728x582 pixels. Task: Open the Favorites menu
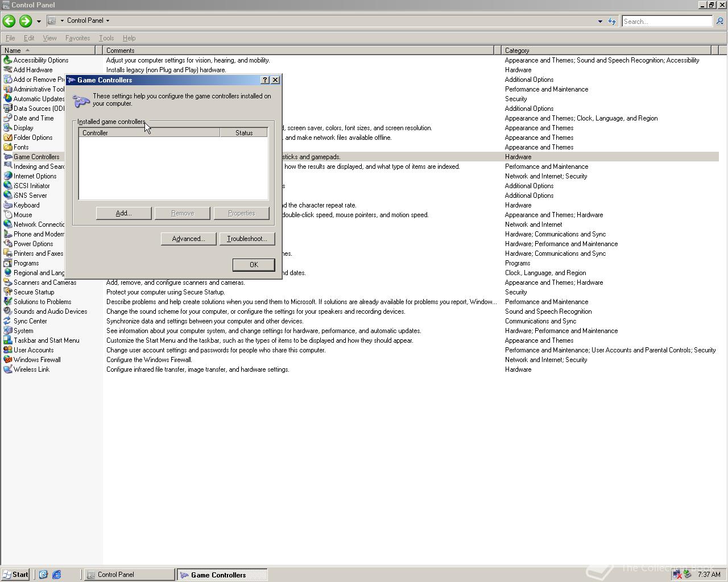pos(77,38)
